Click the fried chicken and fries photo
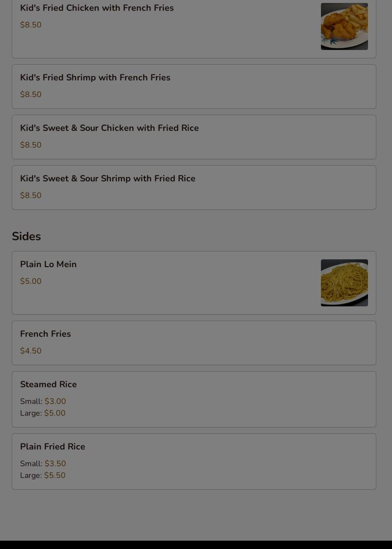 pos(344,26)
